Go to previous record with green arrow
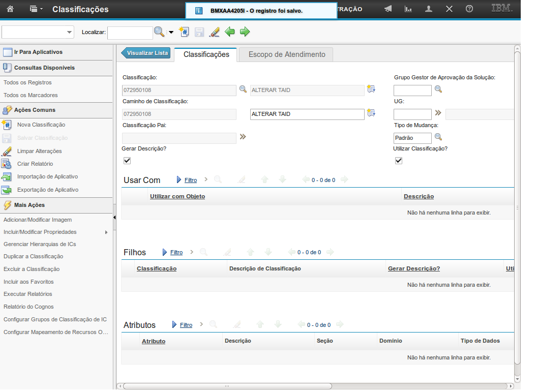Viewport: 536px width, 392px height. point(230,32)
